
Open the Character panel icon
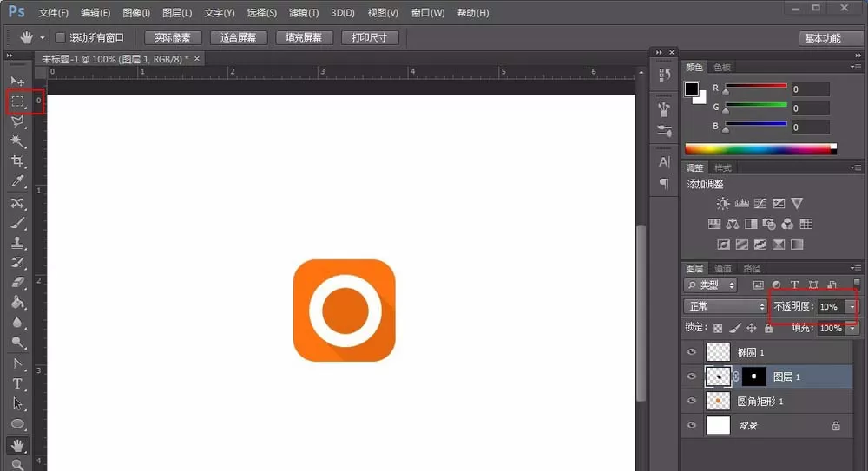click(664, 162)
